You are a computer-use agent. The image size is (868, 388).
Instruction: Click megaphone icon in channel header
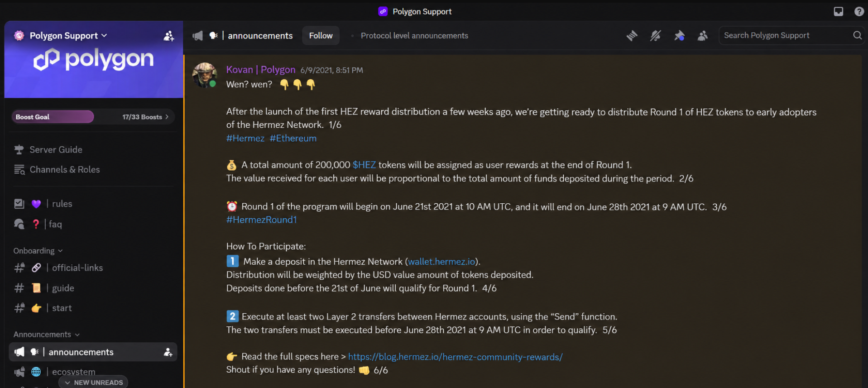197,35
